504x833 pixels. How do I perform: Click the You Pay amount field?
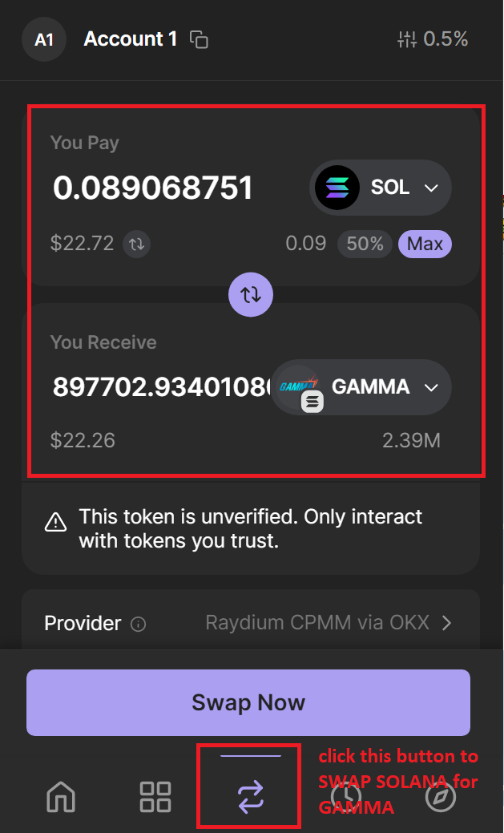tap(153, 188)
